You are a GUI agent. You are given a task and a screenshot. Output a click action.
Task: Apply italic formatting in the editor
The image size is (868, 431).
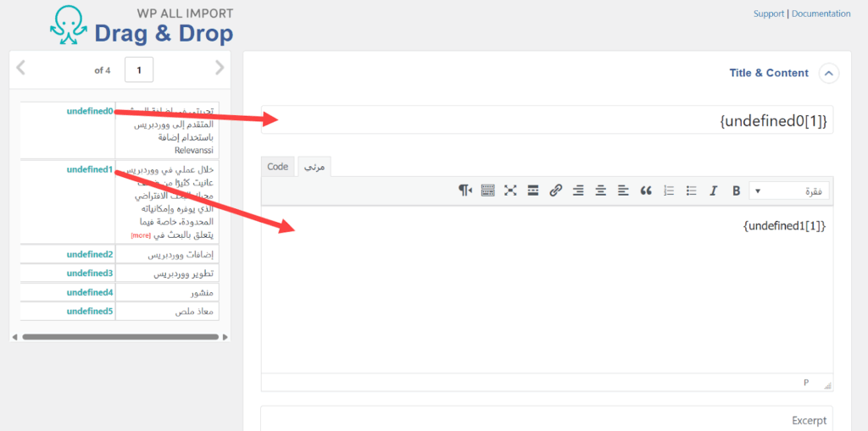(714, 191)
